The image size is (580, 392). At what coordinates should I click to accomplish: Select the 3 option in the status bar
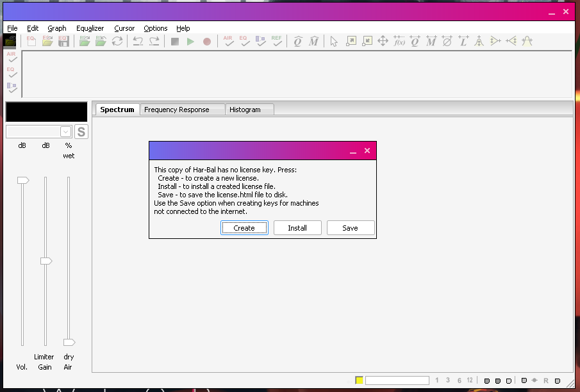pos(448,380)
